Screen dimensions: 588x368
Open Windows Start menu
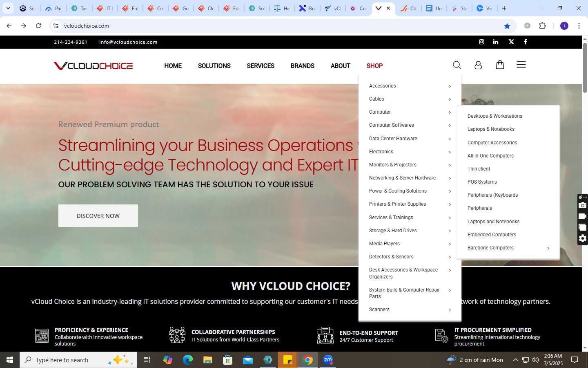click(x=10, y=360)
